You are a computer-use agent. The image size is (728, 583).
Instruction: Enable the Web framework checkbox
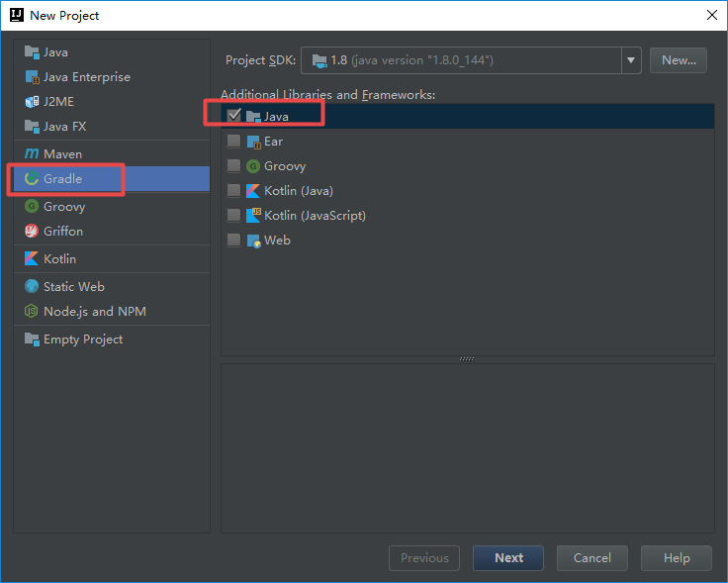(x=234, y=240)
